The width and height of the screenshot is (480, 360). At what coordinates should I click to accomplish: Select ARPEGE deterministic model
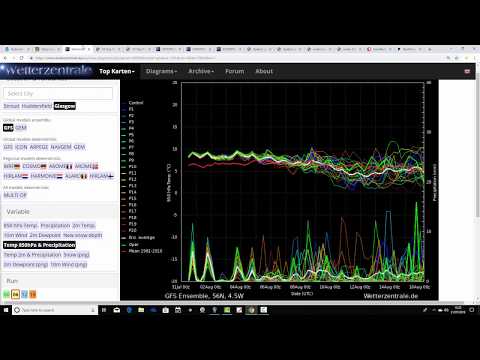(x=39, y=147)
